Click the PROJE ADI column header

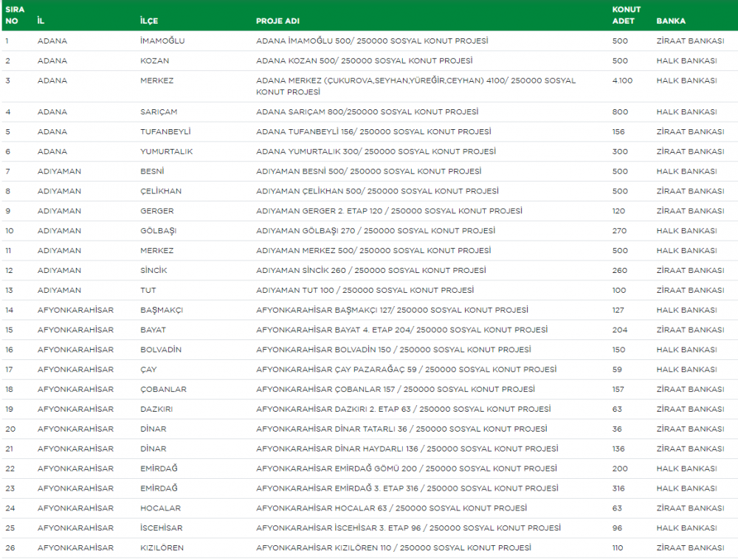tap(277, 21)
